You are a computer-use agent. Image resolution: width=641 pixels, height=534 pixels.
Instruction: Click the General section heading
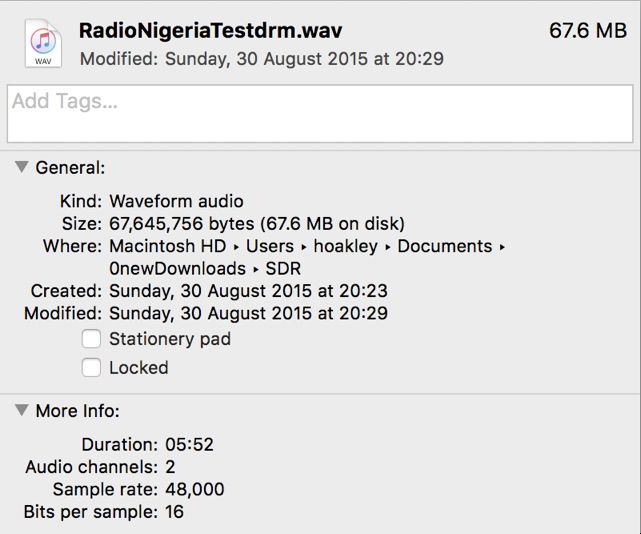[70, 168]
